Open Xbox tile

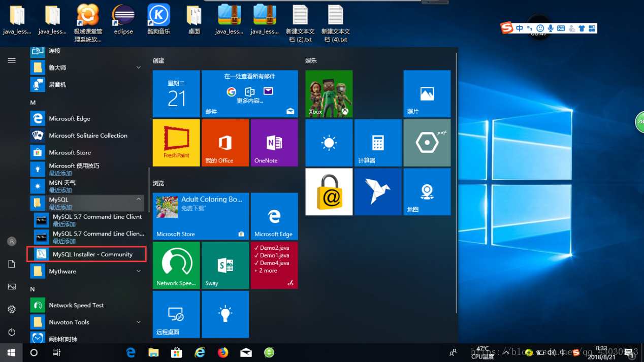[329, 94]
